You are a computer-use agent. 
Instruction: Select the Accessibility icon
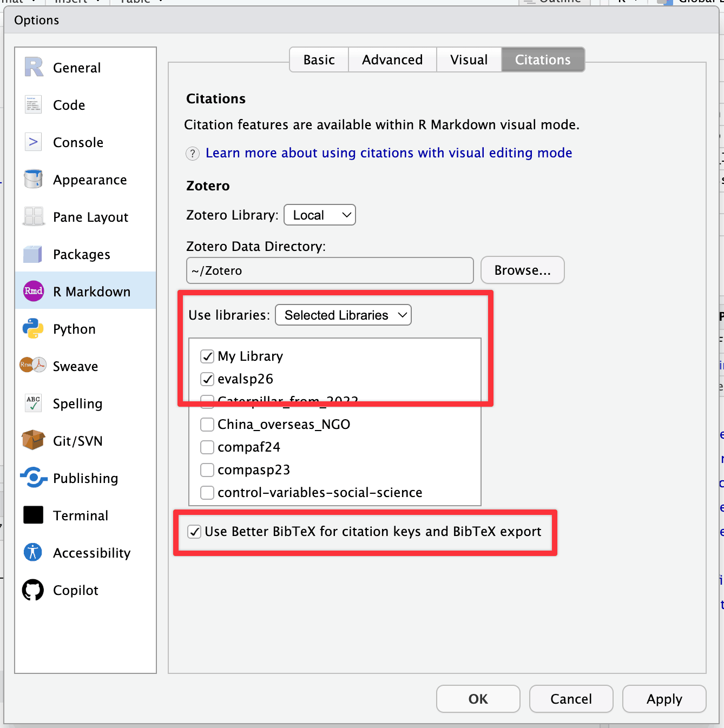coord(34,552)
